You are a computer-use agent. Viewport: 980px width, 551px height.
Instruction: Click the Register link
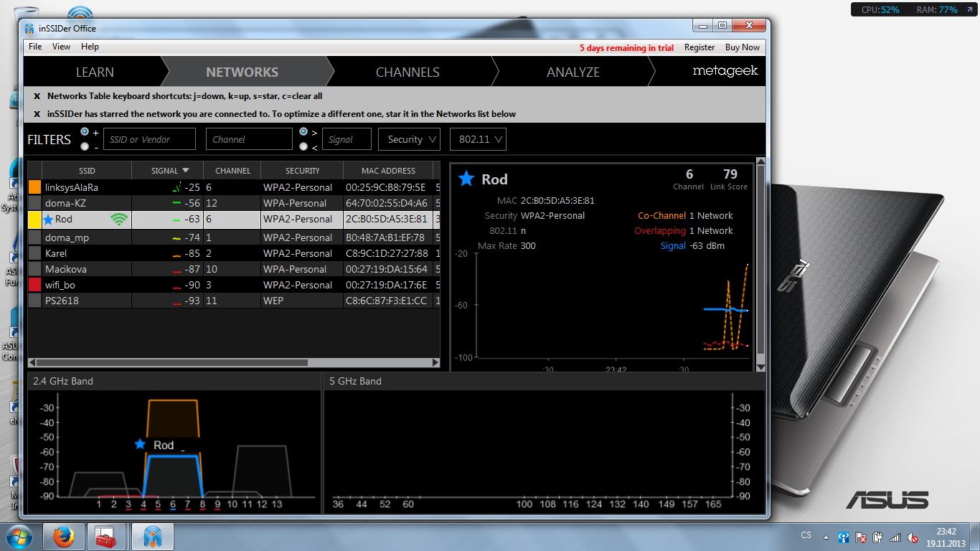(x=699, y=47)
